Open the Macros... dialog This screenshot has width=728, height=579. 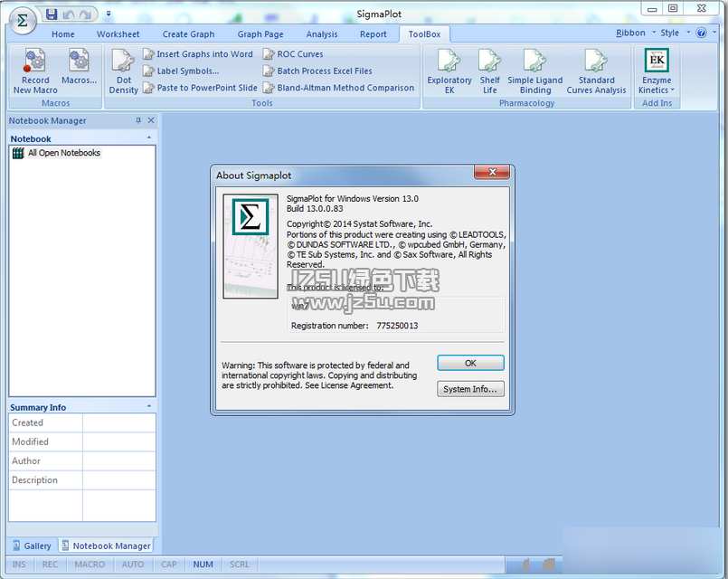tap(79, 67)
